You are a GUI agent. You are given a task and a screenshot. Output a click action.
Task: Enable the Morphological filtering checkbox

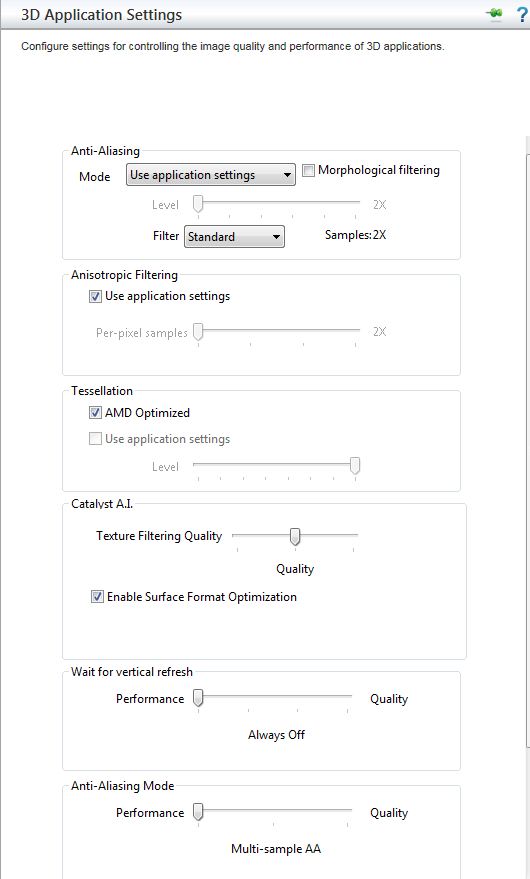(x=308, y=170)
